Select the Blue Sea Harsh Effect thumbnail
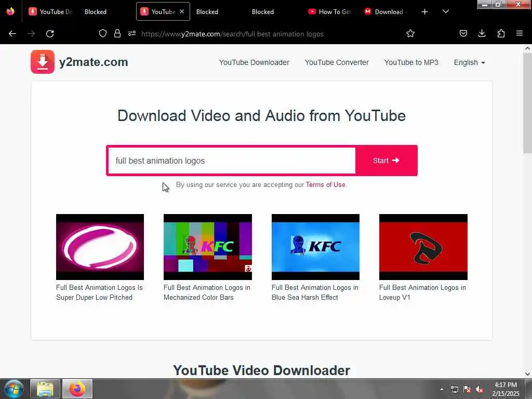The width and height of the screenshot is (532, 399). (315, 247)
